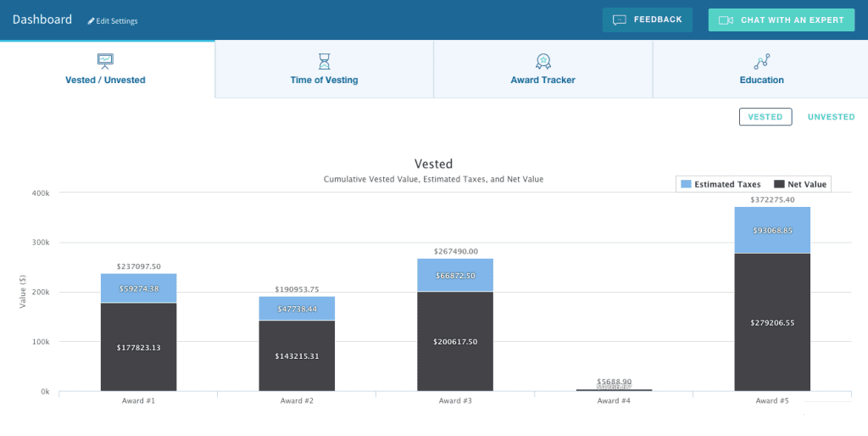Click the ribbon badge icon above Award Tracker
Viewport: 868px width, 436px height.
543,61
